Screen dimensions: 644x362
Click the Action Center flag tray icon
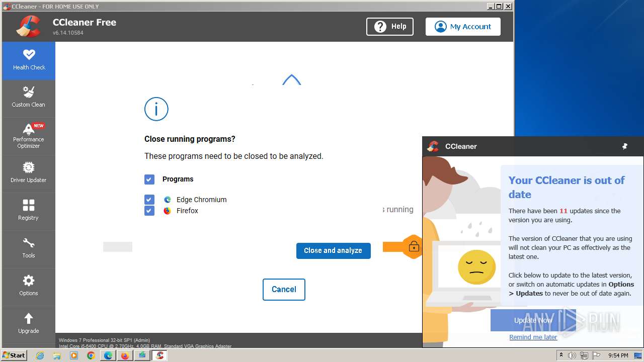click(x=595, y=355)
